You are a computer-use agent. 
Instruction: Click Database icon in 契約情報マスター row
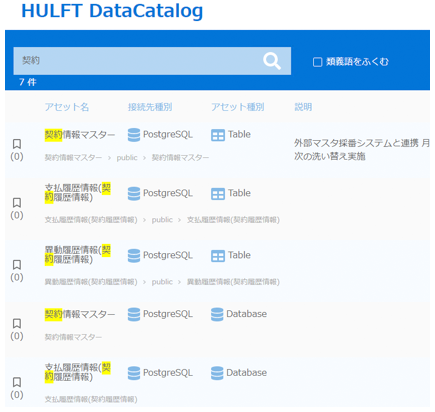[217, 314]
